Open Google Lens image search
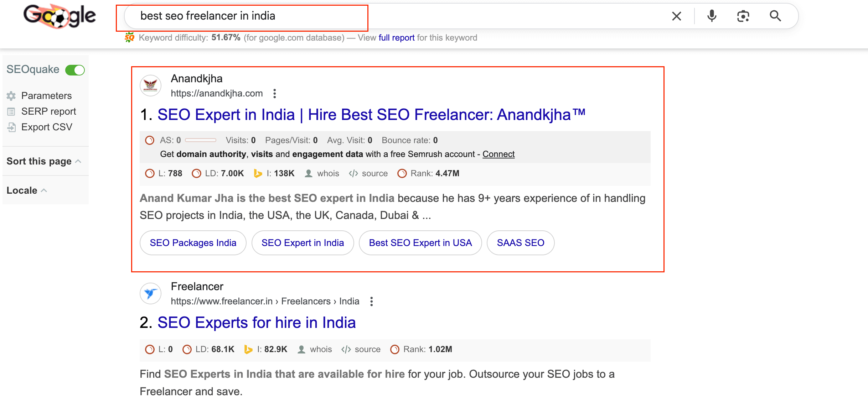Viewport: 868px width, 413px height. 743,16
